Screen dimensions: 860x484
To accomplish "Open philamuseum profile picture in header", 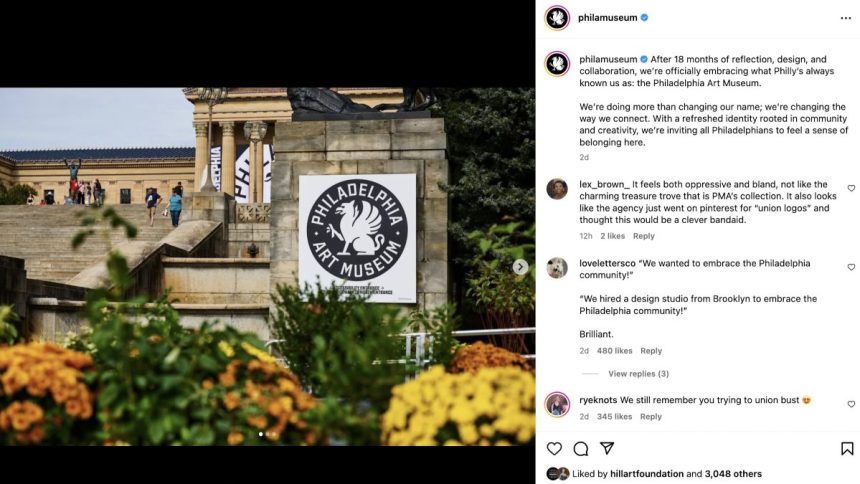I will (x=557, y=18).
